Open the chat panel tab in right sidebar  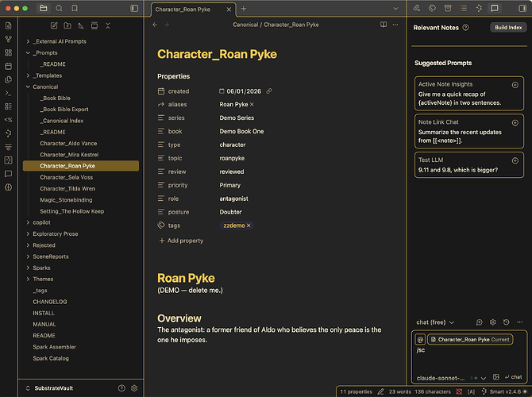click(x=495, y=8)
